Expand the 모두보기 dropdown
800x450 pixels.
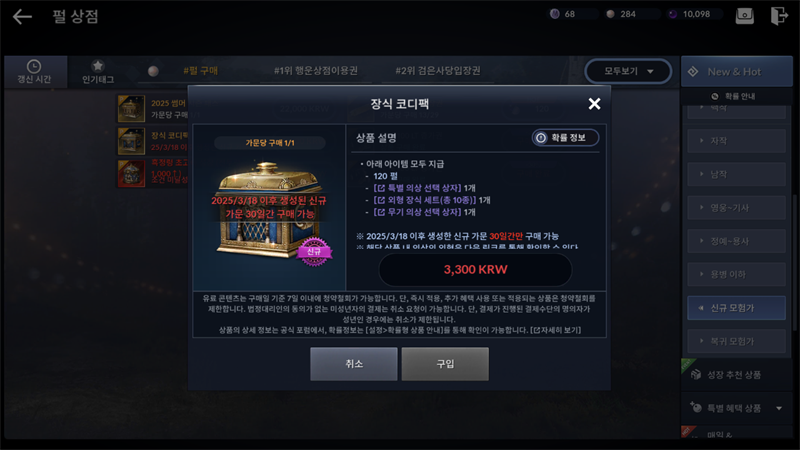pyautogui.click(x=628, y=71)
